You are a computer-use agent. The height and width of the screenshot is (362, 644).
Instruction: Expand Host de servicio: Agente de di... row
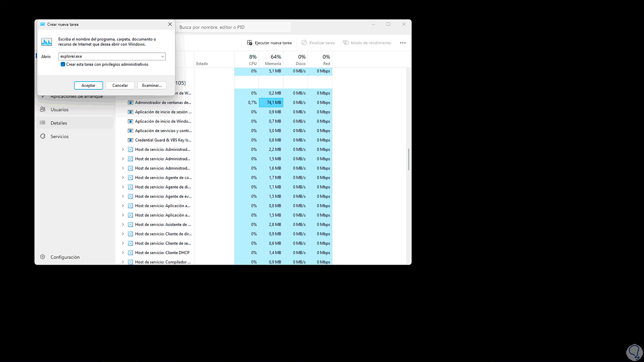123,187
